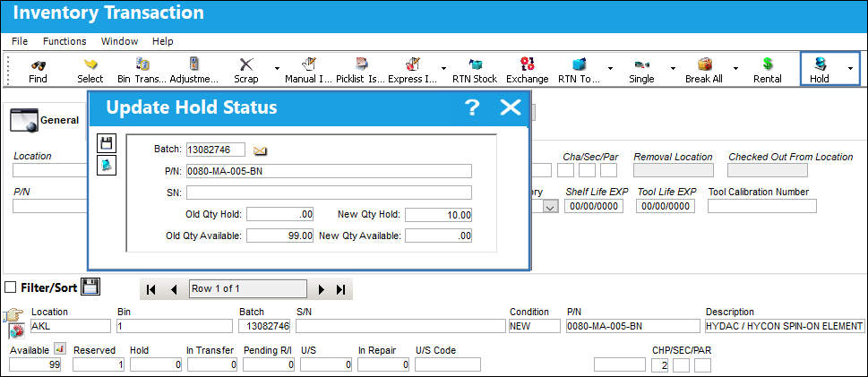This screenshot has width=868, height=377.
Task: Click the Hold quantity field in grid
Action: click(156, 364)
